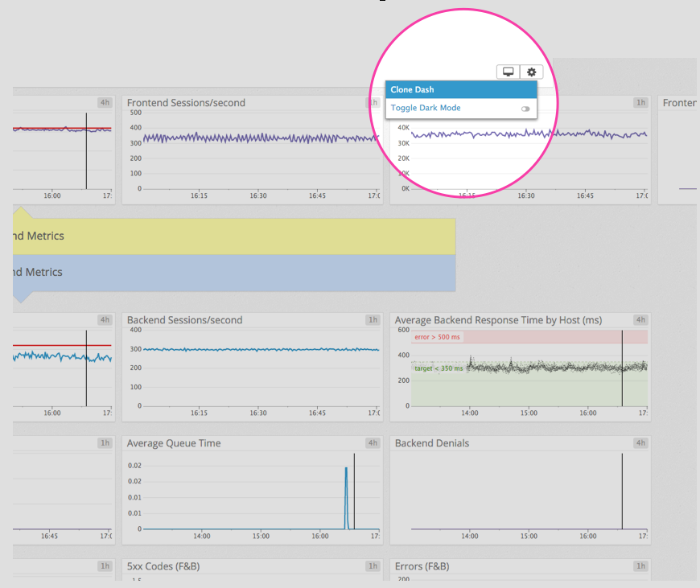The width and height of the screenshot is (700, 588).
Task: Click the Backend Denials widget title
Action: (x=432, y=443)
